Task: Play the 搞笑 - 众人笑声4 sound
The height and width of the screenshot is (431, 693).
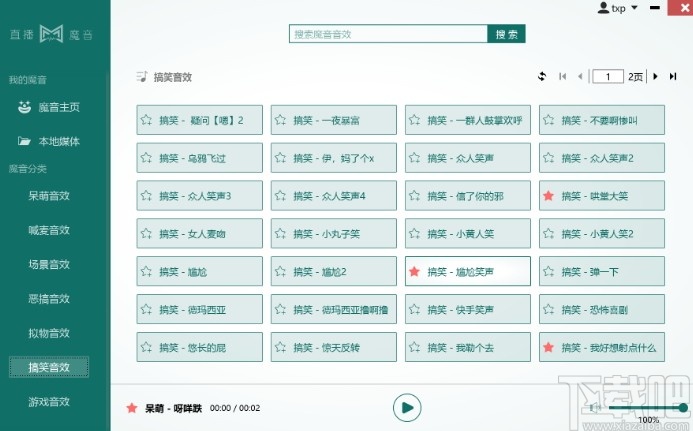Action: (334, 195)
